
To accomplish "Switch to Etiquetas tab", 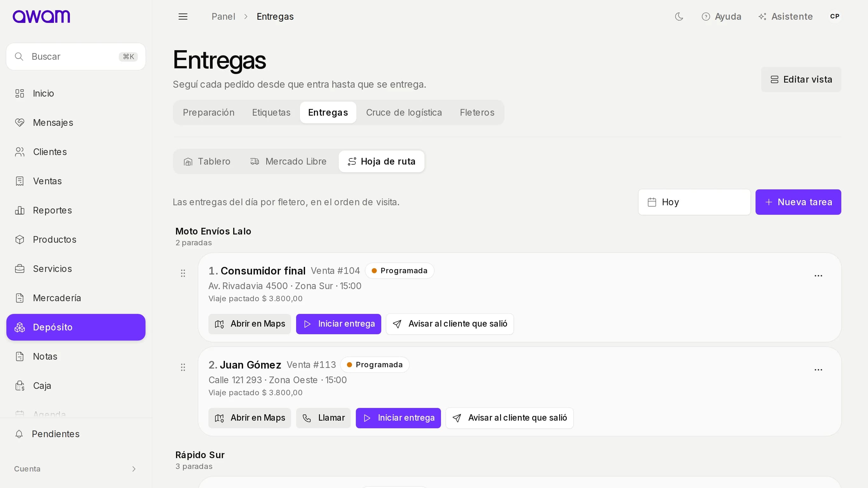I will (x=271, y=112).
